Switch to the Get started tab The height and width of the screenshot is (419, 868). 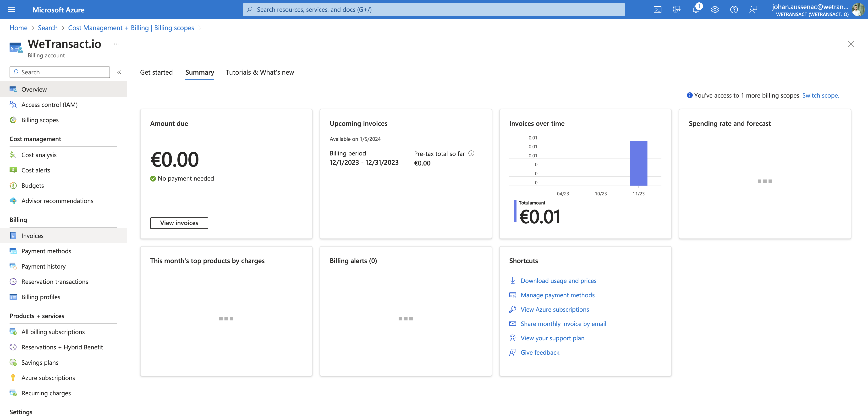coord(156,72)
